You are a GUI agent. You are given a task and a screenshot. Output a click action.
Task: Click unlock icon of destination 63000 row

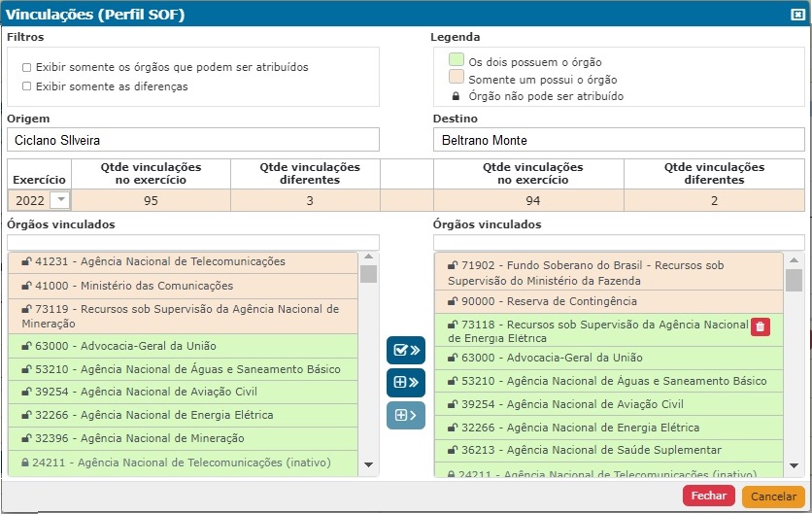tap(453, 358)
